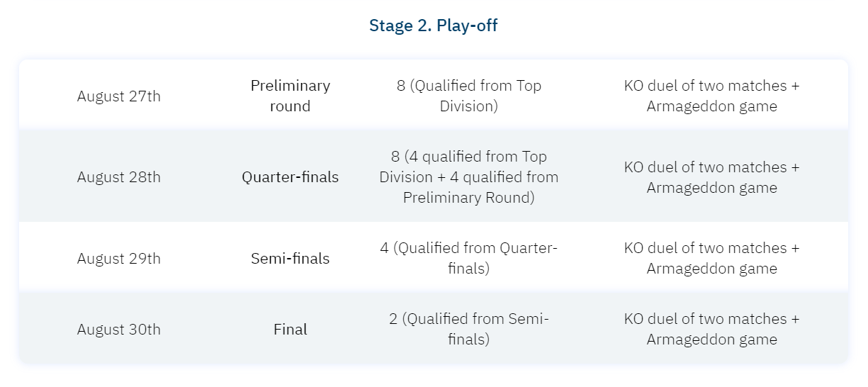Click the Preliminary round label
This screenshot has width=868, height=387.
pyautogui.click(x=290, y=96)
